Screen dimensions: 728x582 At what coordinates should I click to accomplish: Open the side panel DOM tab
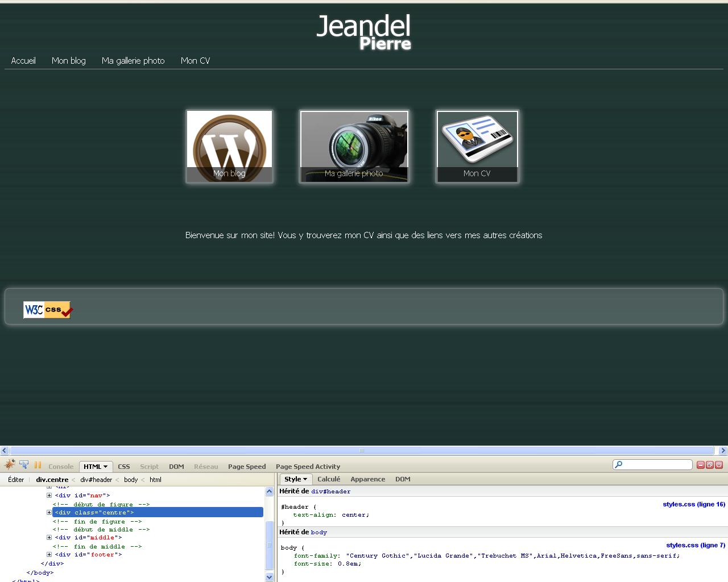tap(403, 479)
